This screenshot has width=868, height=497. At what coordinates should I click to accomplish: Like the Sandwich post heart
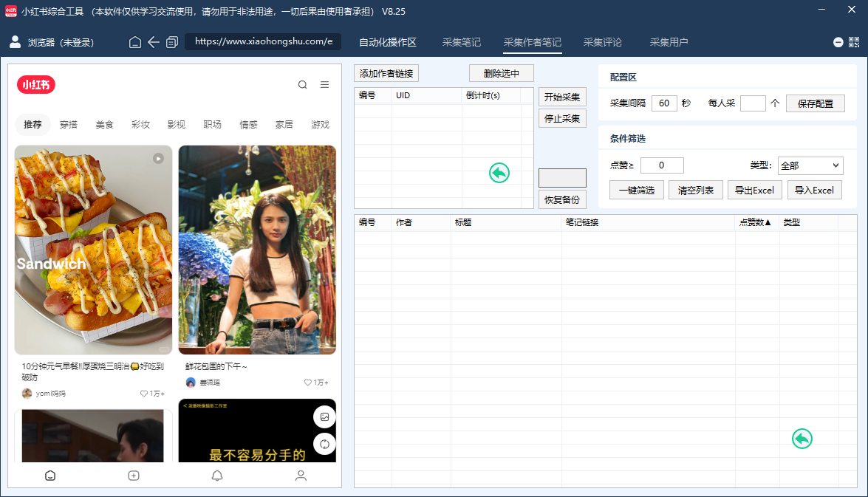click(x=144, y=394)
